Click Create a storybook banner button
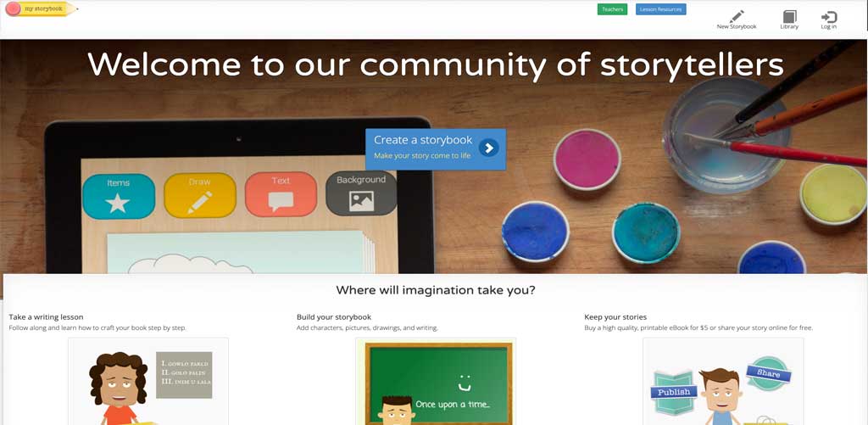 coord(435,149)
